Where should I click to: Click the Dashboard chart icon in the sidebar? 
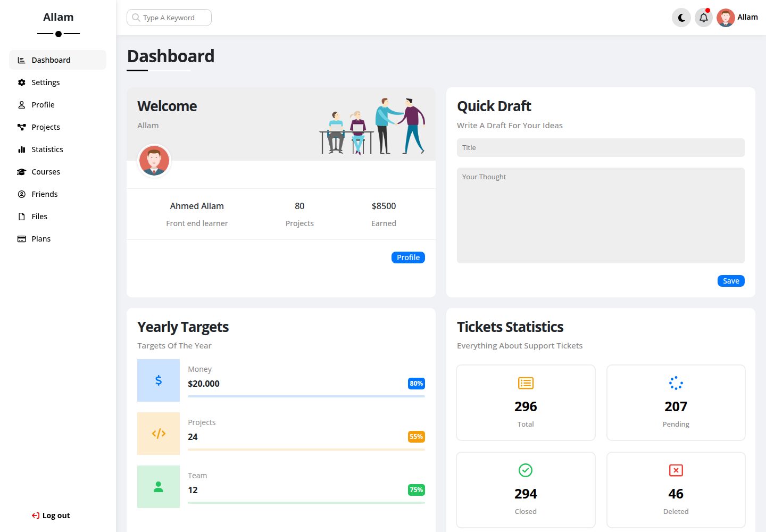pos(22,60)
